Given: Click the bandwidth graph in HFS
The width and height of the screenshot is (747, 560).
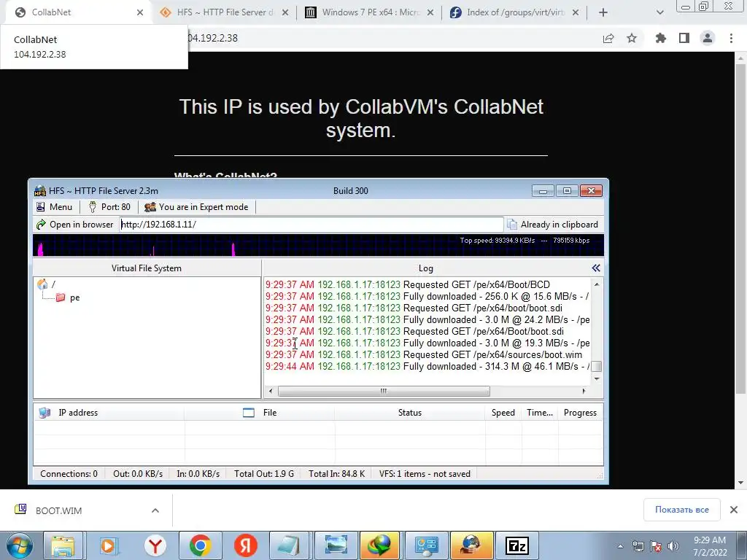Looking at the screenshot, I should pos(318,245).
